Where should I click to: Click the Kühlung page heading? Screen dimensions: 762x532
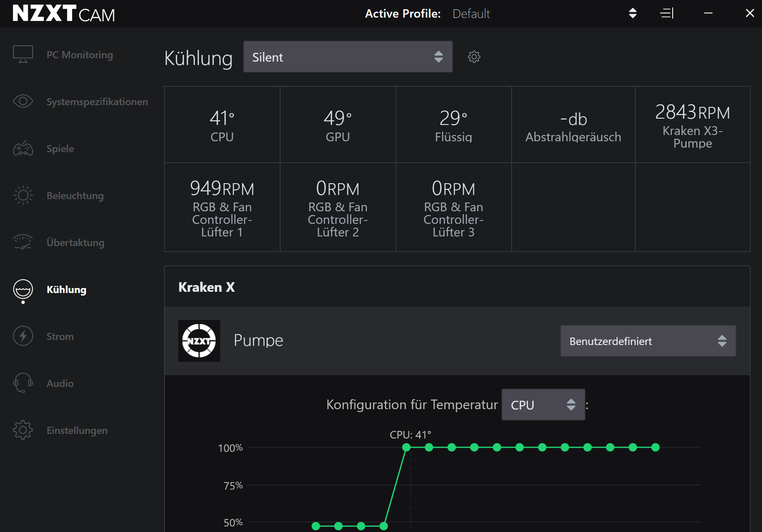198,58
